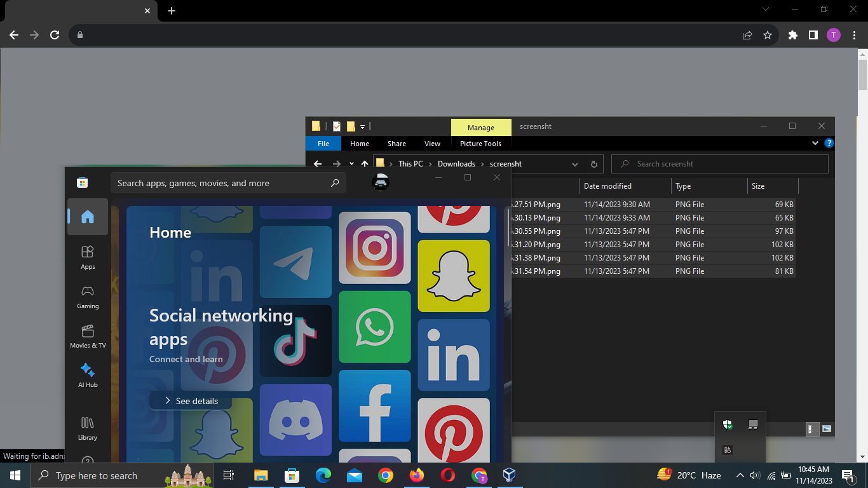Image resolution: width=868 pixels, height=488 pixels.
Task: Open the Home section in Microsoft Store sidebar
Action: [88, 217]
